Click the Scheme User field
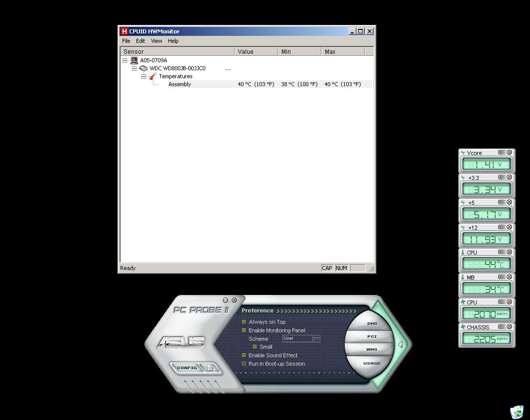 [x=297, y=338]
